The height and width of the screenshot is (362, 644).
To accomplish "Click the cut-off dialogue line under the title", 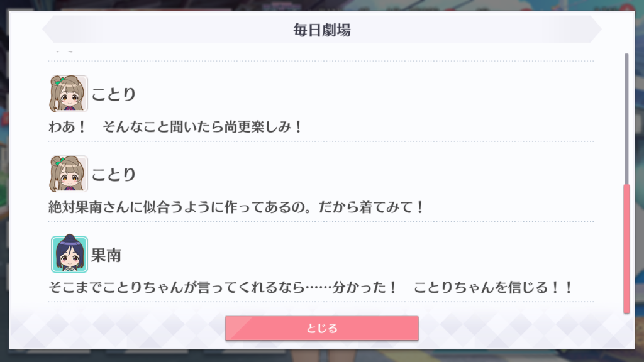I will (64, 52).
